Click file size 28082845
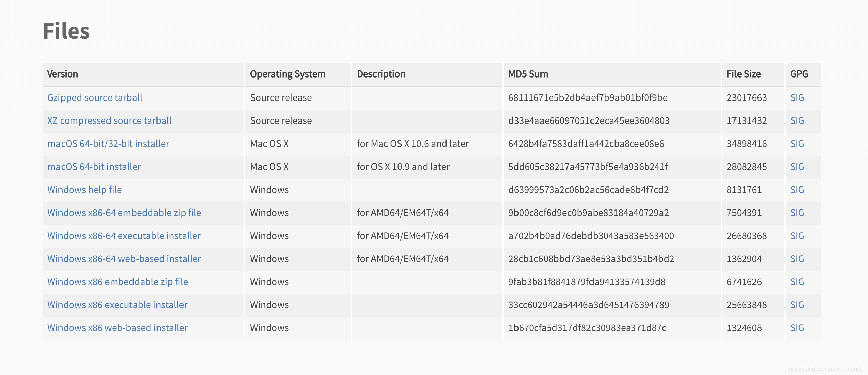 tap(747, 167)
